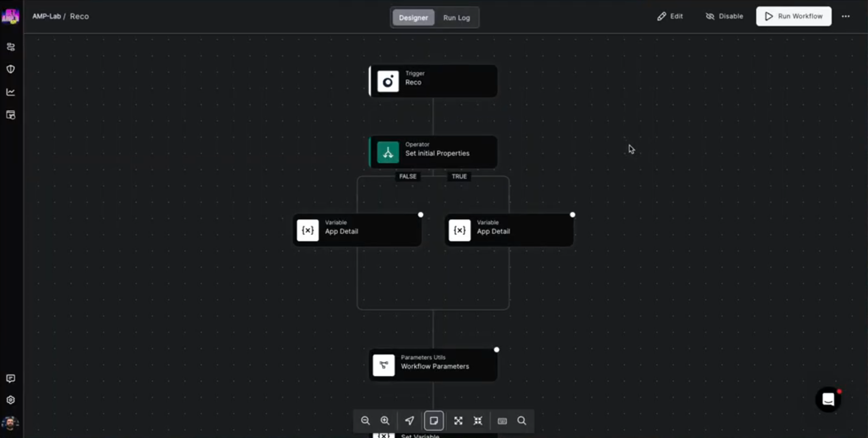Image resolution: width=868 pixels, height=438 pixels.
Task: Toggle the sticky note tool
Action: [x=433, y=421]
